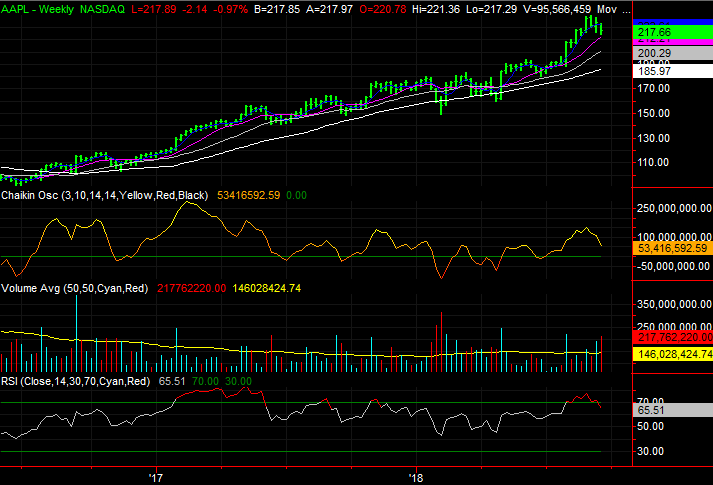Select the NASDAQ exchange label in header

tap(102, 9)
